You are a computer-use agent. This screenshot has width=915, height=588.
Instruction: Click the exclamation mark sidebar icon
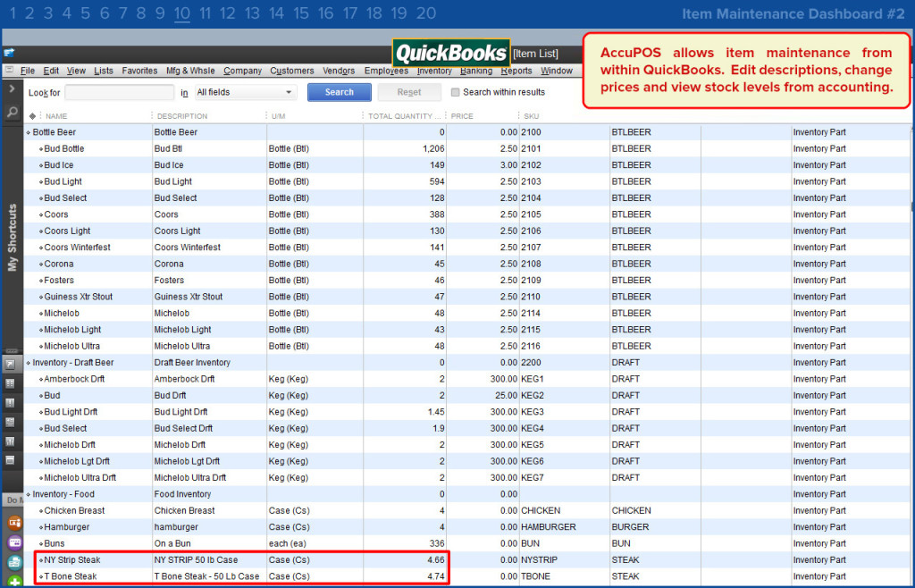pyautogui.click(x=10, y=403)
